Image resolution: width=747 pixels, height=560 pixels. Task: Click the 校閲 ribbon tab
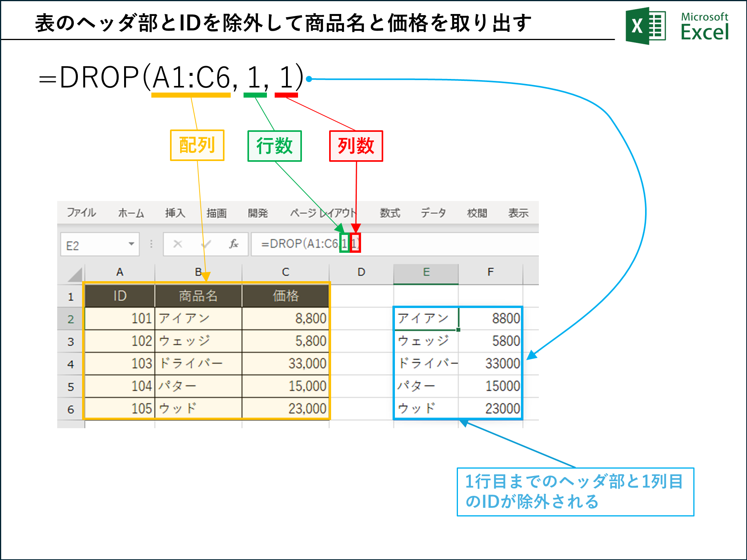coord(478,213)
